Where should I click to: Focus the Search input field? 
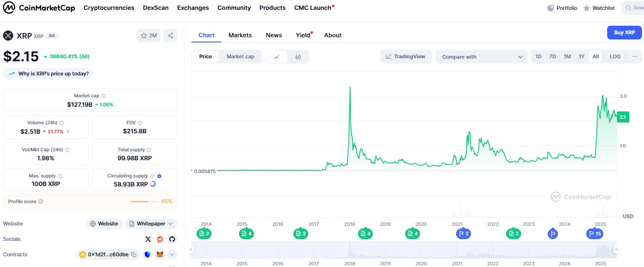[x=633, y=8]
